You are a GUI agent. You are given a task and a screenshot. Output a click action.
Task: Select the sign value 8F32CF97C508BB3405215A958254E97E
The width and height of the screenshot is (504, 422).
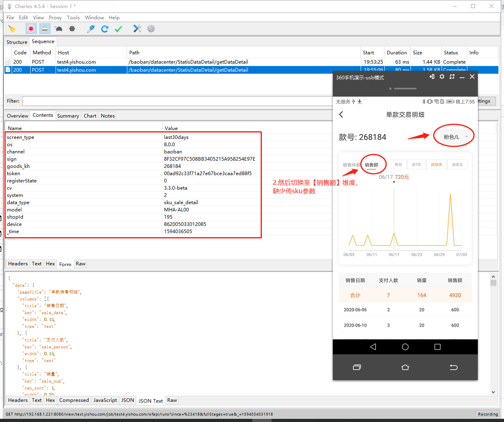[209, 159]
